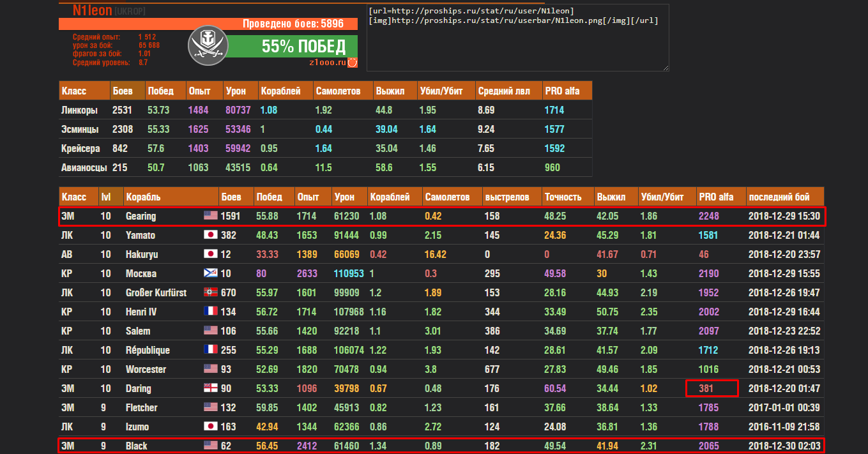This screenshot has width=868, height=454.
Task: Click the Henri IV ship name
Action: pyautogui.click(x=142, y=312)
